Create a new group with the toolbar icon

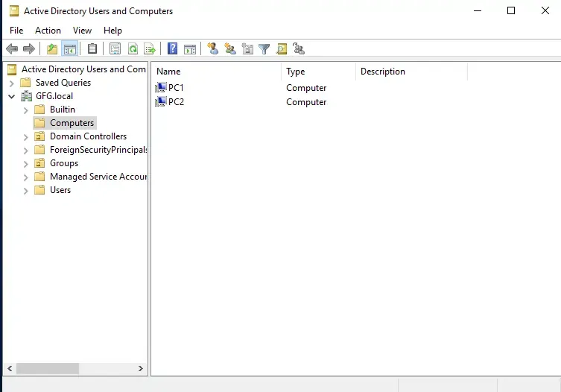tap(230, 48)
